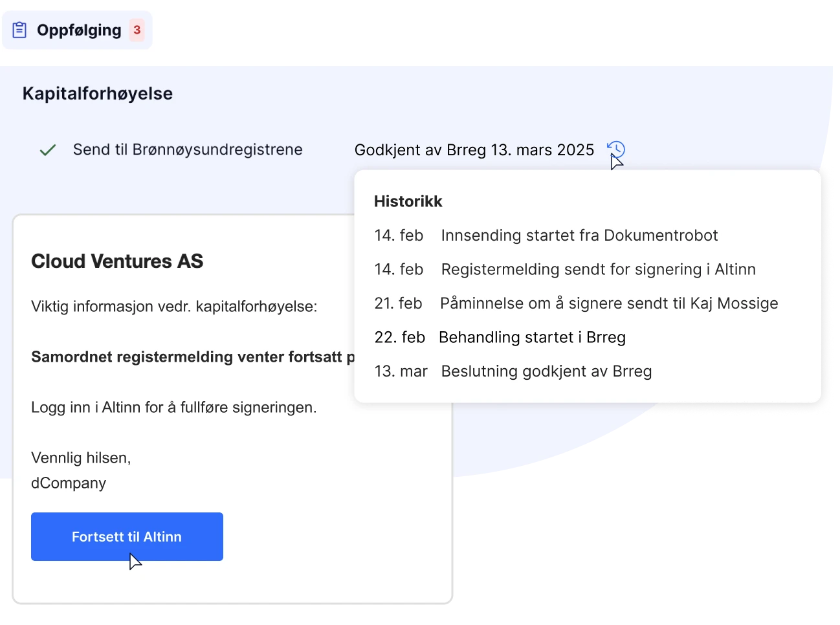840x625 pixels.
Task: Select the Påminnelse sent to Kaj Mossige entry
Action: click(608, 303)
